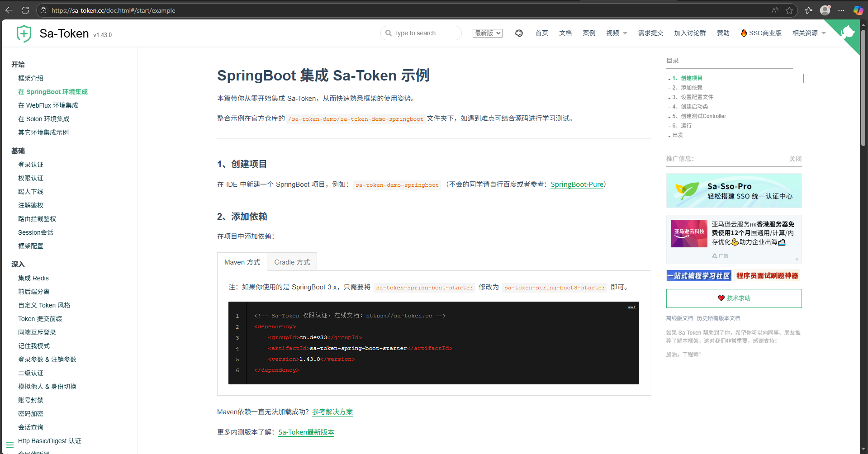Click the GitHub corner ribbon icon
This screenshot has width=868, height=454.
click(847, 32)
